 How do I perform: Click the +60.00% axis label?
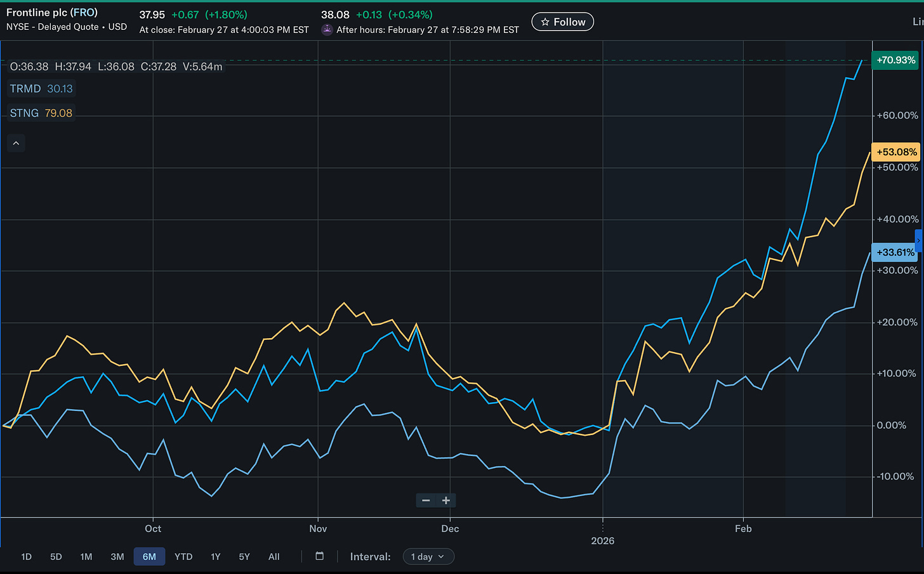(897, 115)
